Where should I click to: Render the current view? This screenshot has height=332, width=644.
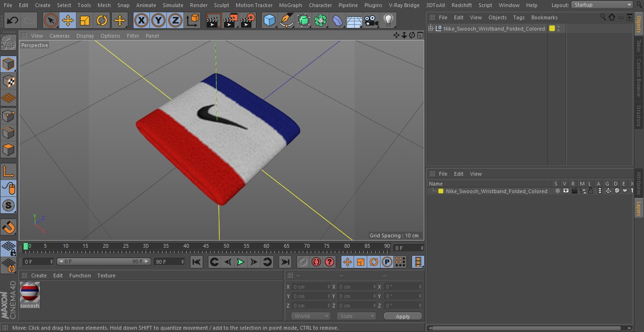click(x=214, y=21)
